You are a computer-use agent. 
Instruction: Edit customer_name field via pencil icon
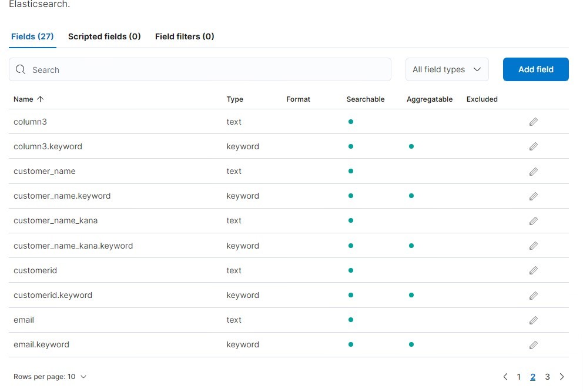point(533,172)
